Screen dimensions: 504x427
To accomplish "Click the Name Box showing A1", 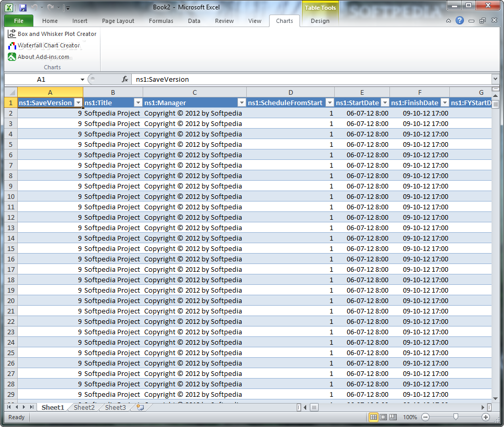I will pyautogui.click(x=41, y=80).
